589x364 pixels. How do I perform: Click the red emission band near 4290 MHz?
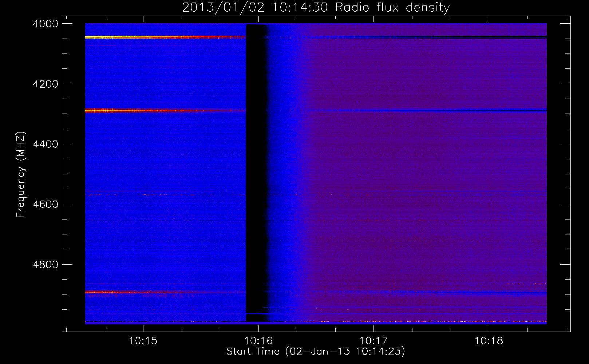[x=165, y=110]
